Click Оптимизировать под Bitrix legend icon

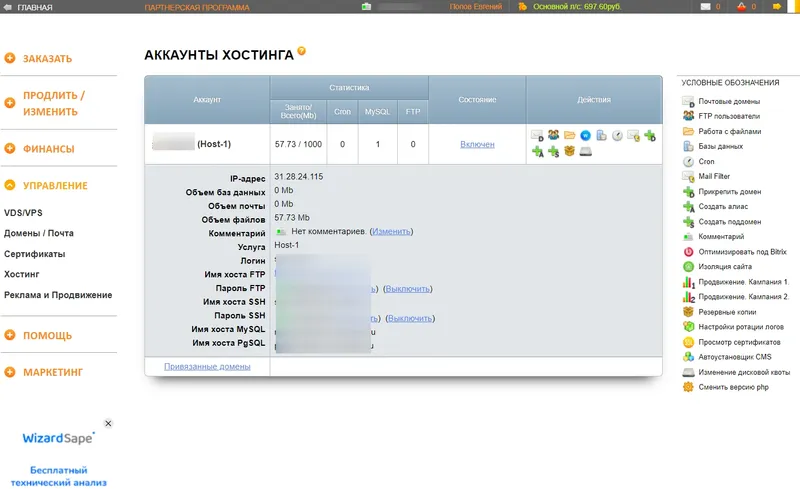tap(688, 252)
